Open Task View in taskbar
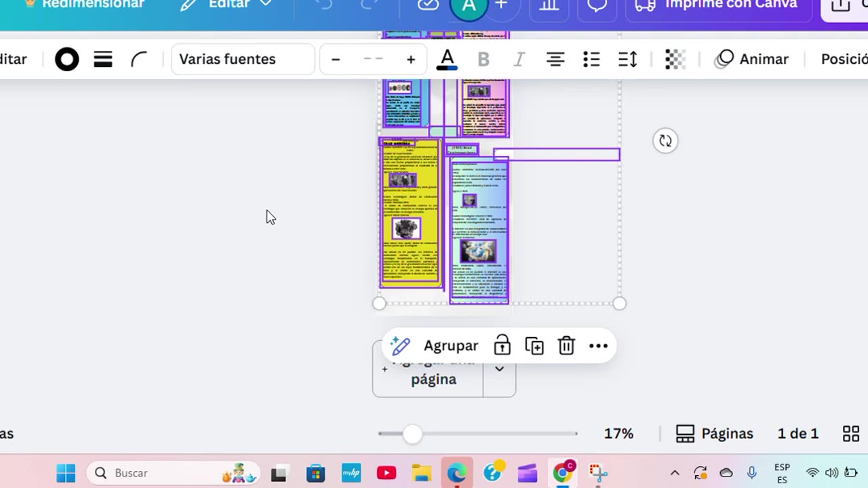The image size is (868, 488). tap(279, 473)
